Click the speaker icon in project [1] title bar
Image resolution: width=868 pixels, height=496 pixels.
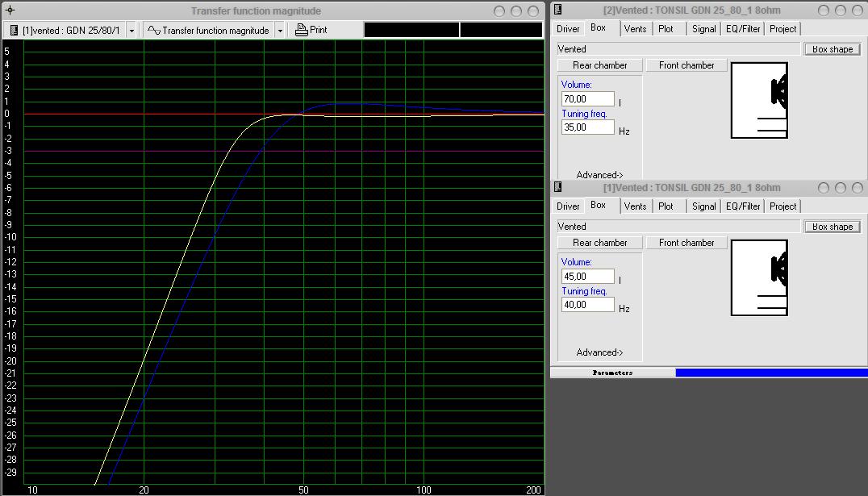(x=557, y=187)
